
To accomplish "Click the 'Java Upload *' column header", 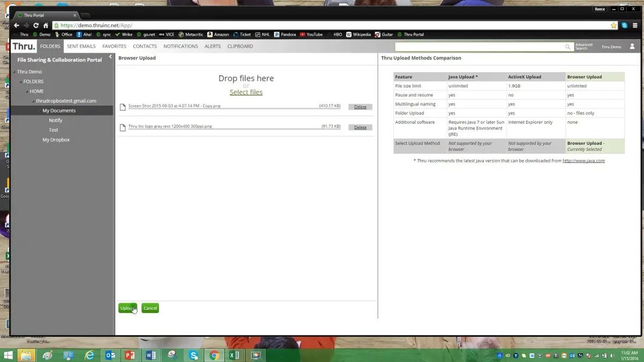I will point(477,77).
